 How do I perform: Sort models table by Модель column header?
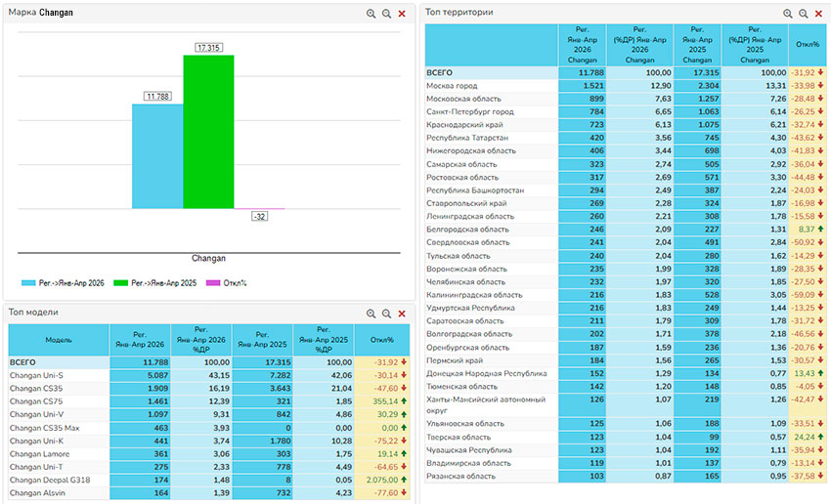click(x=59, y=340)
